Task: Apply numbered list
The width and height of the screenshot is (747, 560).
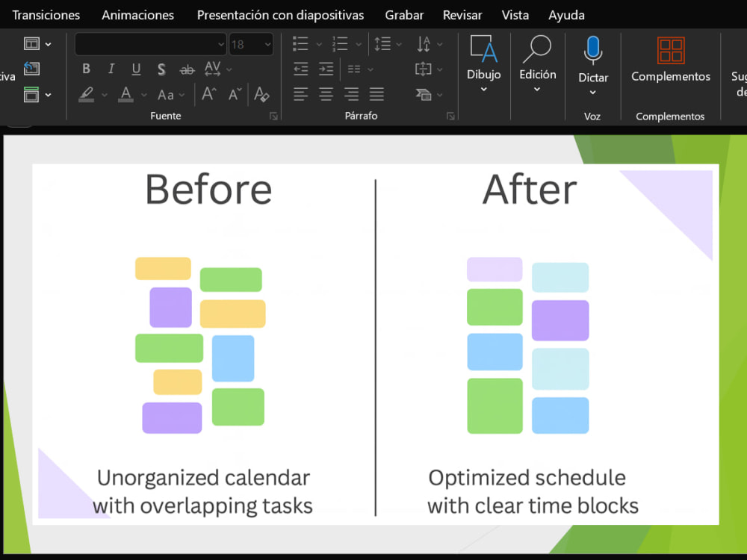Action: (340, 44)
